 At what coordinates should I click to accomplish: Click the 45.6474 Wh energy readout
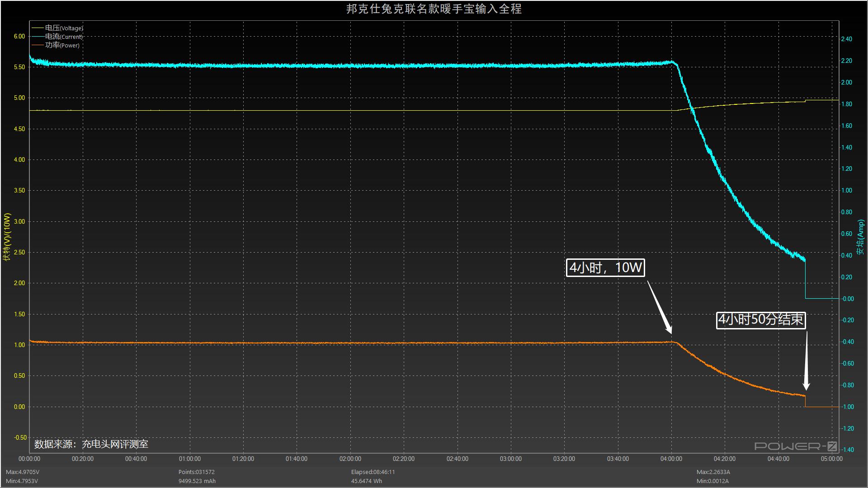pos(366,481)
